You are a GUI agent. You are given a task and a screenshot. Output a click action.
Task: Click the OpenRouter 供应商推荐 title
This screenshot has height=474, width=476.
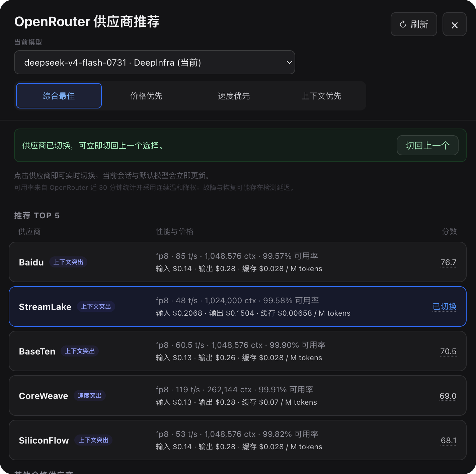(87, 21)
